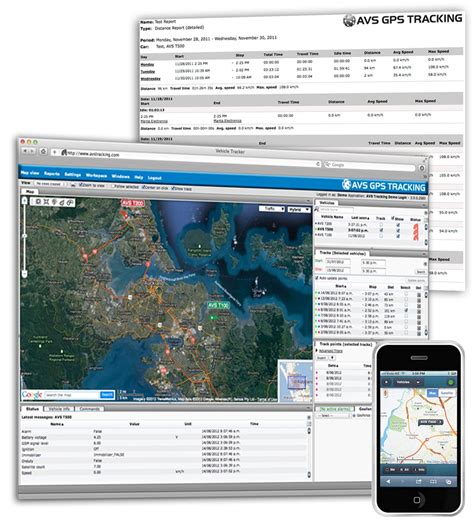Reload the page from the address bar

(318, 164)
